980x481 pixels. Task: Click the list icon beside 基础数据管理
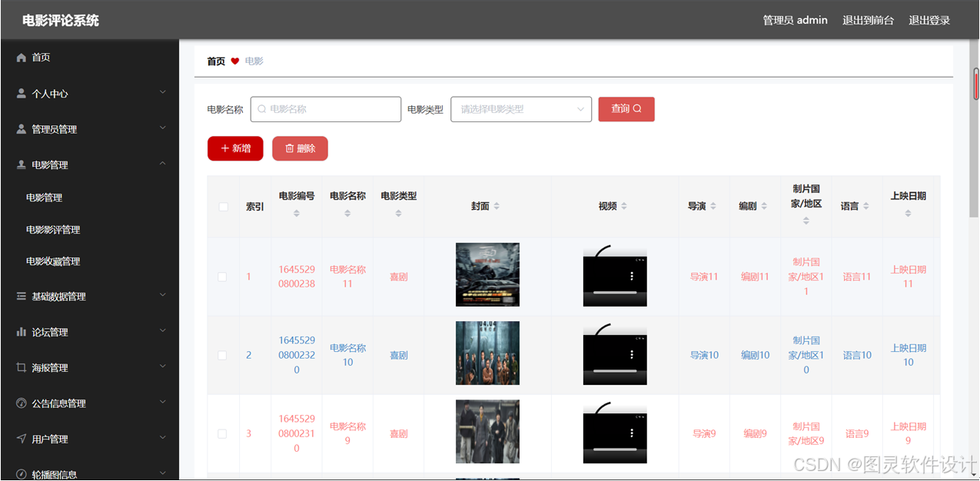22,296
